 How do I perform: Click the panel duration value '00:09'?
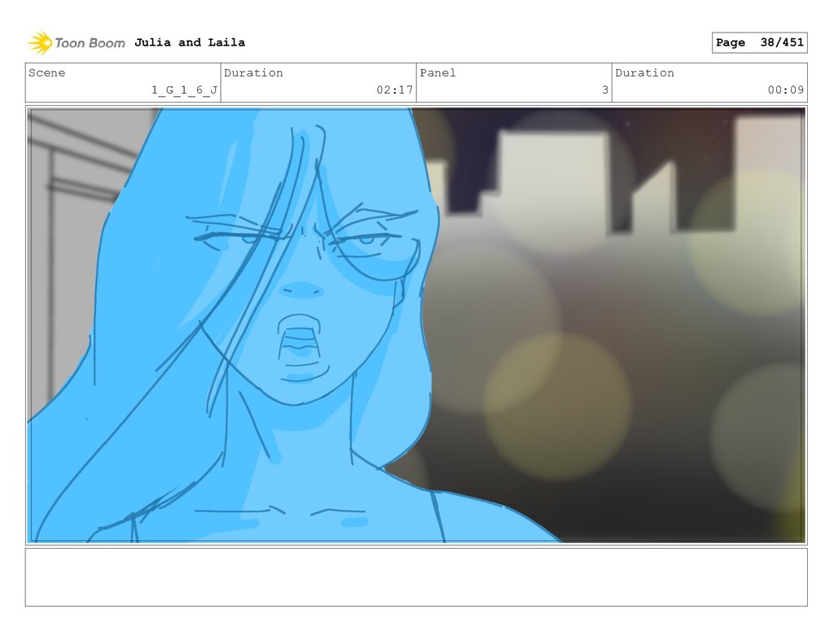(786, 90)
